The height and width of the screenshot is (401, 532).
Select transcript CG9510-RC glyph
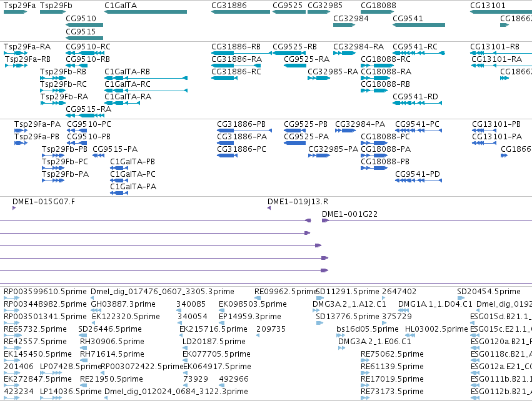(x=85, y=53)
